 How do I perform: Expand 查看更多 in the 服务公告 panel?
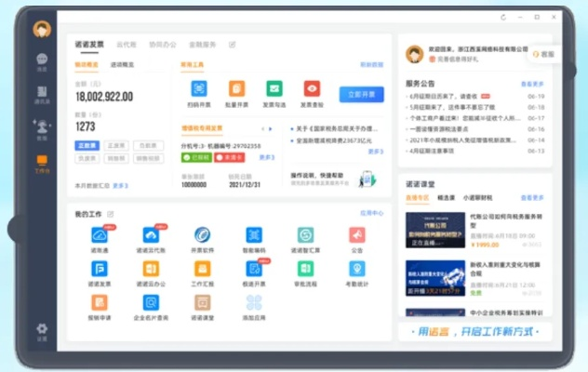tap(532, 83)
